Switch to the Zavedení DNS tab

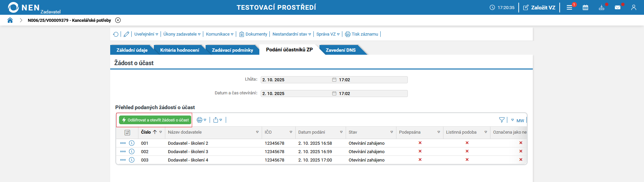click(341, 50)
